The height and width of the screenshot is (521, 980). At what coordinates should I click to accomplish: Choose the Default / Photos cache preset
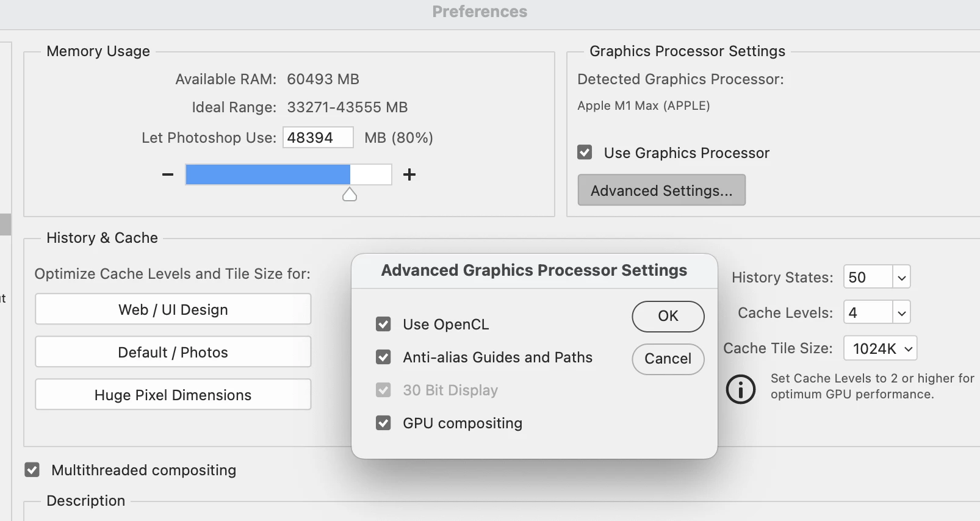(x=173, y=352)
